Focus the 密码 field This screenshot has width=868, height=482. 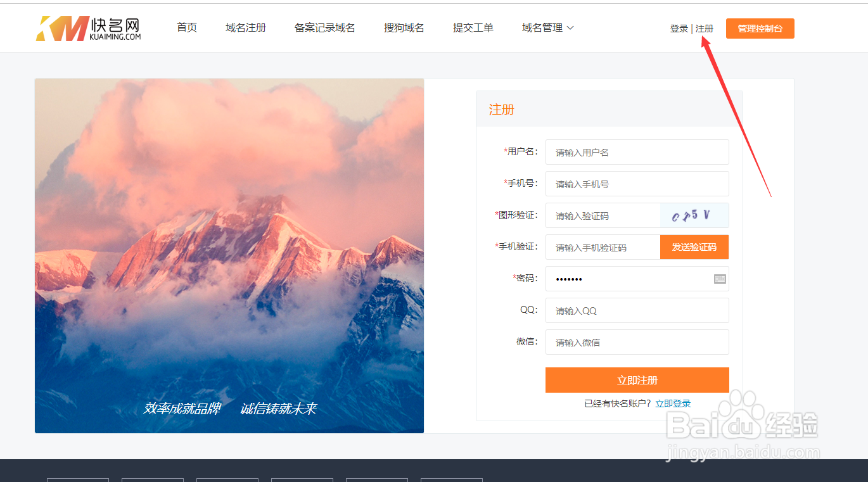(x=637, y=279)
